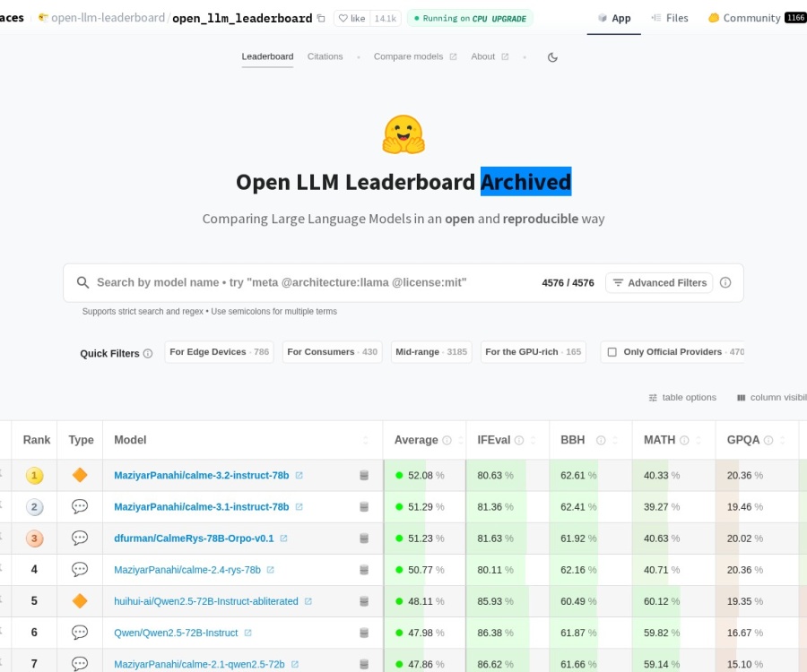
Task: Click database icon in calme-3.2-instruct-78b row
Action: coord(364,476)
